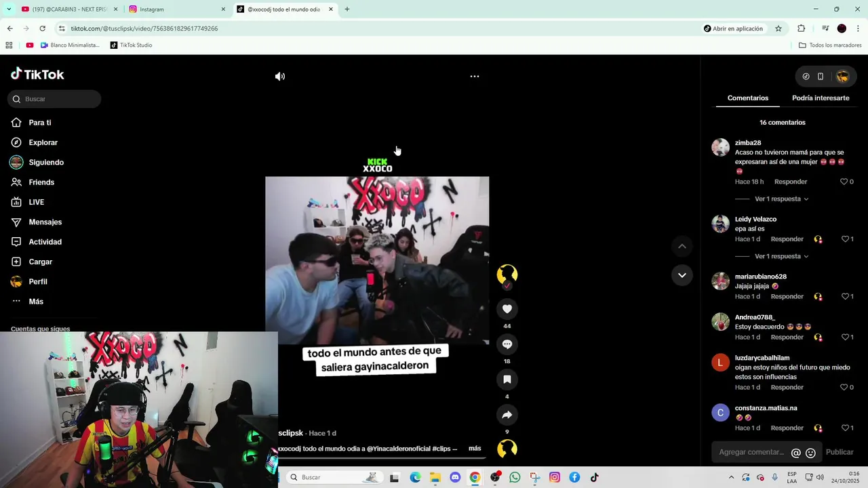Image resolution: width=868 pixels, height=488 pixels.
Task: Open WhatsApp from the taskbar
Action: [x=515, y=477]
